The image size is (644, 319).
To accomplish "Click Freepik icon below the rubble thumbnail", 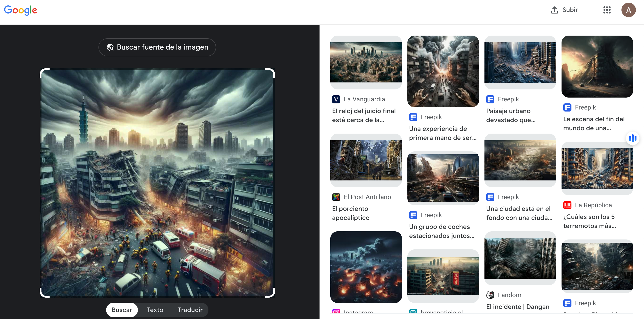I will click(x=567, y=303).
